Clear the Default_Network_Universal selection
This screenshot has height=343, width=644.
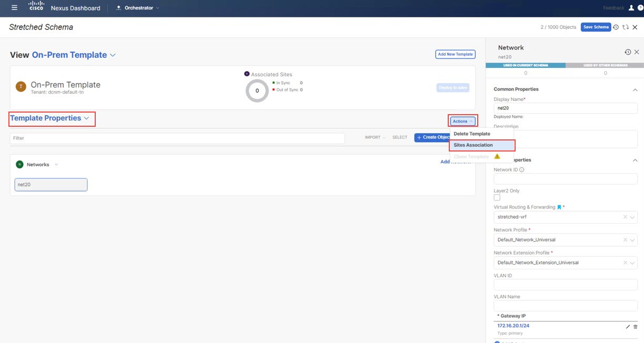(x=625, y=240)
